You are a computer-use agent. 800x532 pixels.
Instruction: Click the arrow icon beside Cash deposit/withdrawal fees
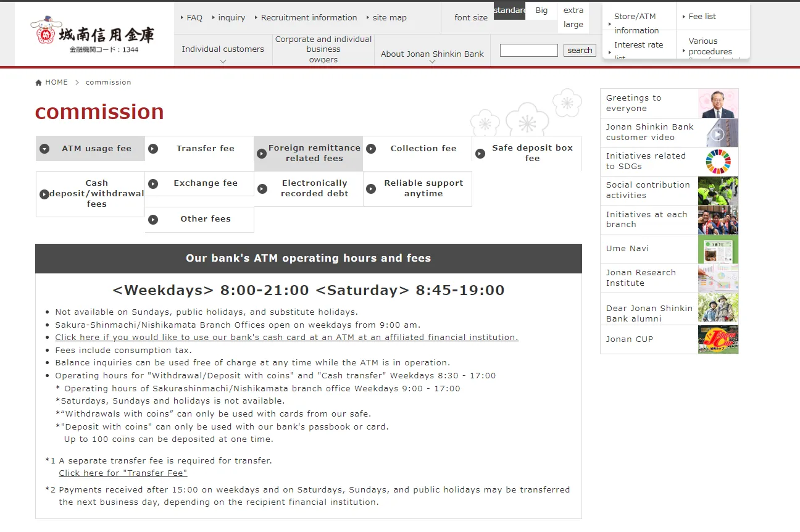[44, 194]
